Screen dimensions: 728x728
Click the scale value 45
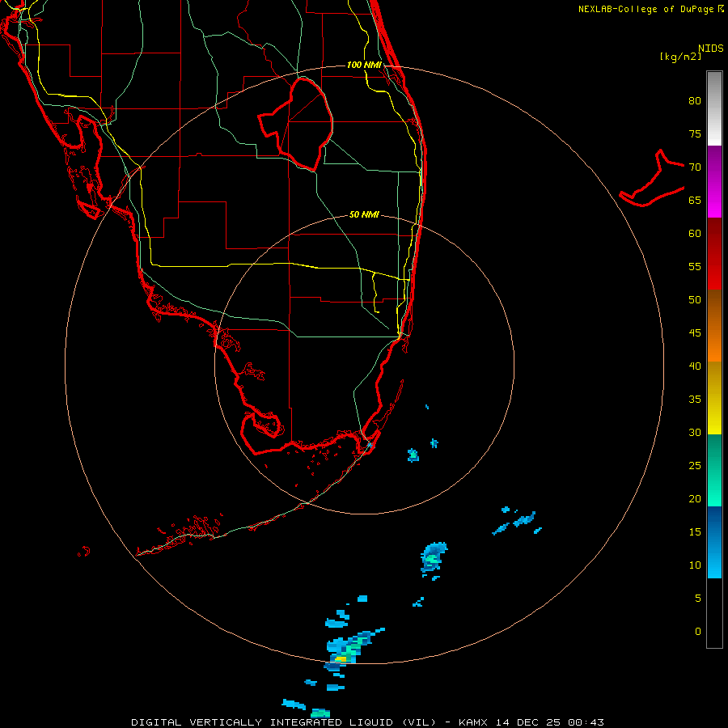point(695,333)
